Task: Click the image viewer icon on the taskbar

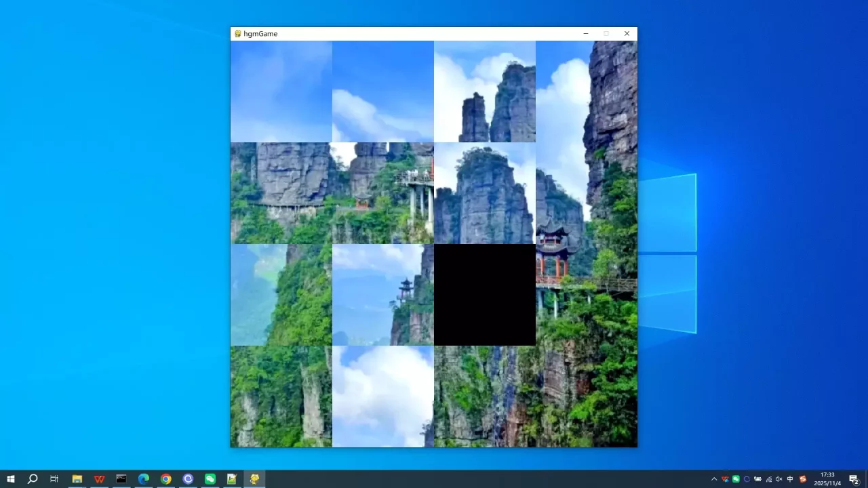Action: [x=231, y=479]
